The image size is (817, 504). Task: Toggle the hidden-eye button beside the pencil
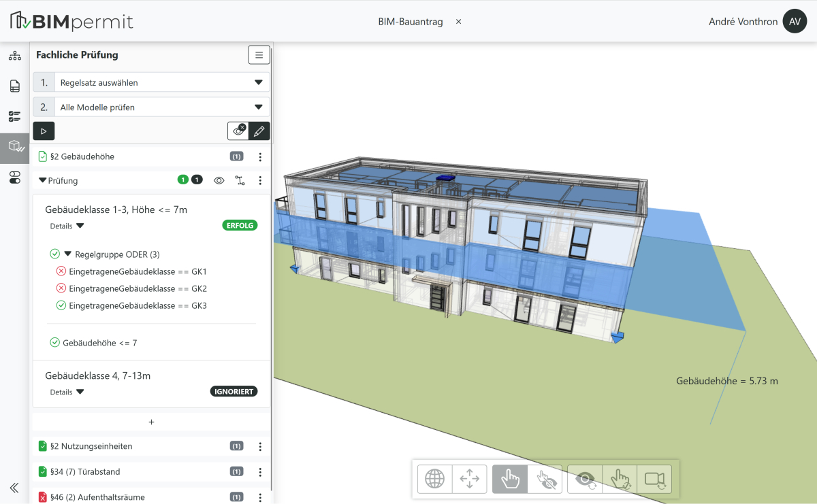tap(238, 131)
